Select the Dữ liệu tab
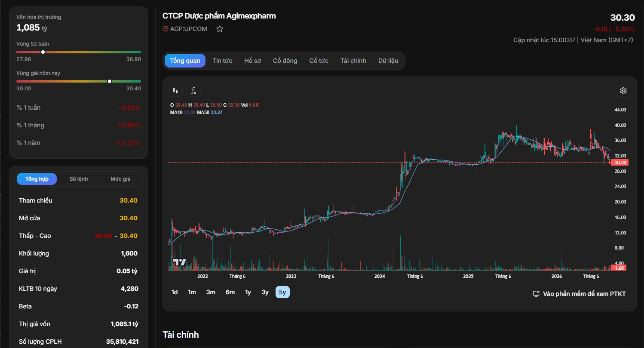This screenshot has height=348, width=644. coord(388,61)
